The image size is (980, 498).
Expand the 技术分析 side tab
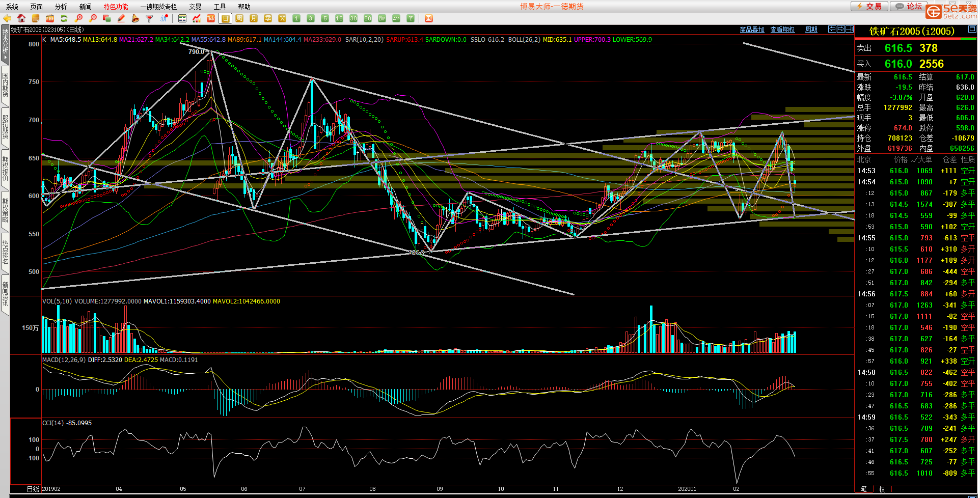coord(5,45)
